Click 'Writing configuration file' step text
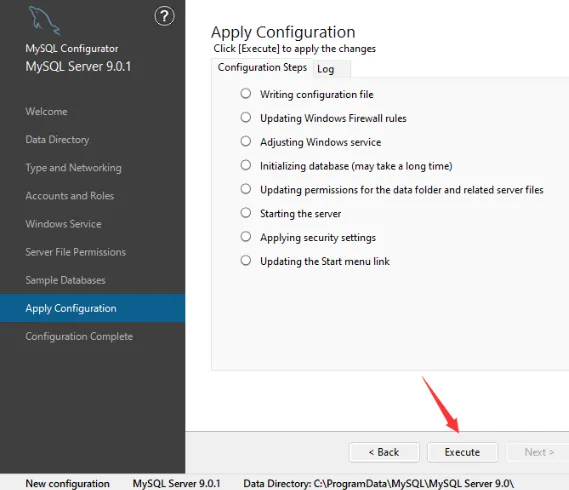The height and width of the screenshot is (490, 569). [x=317, y=94]
